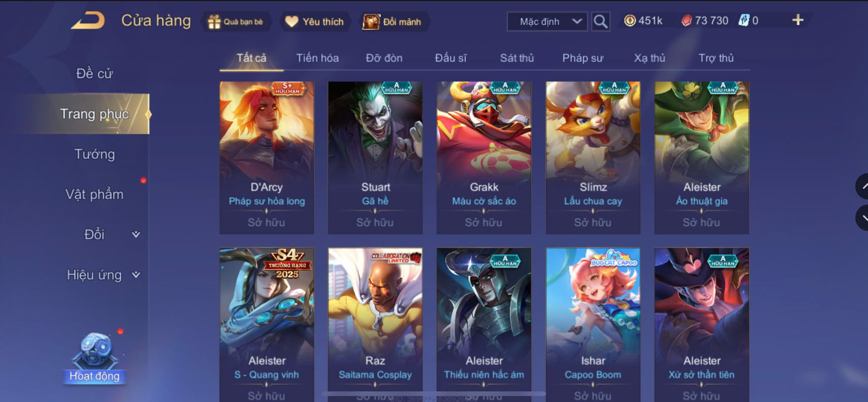Open Stuart Gã hề skin card
Screen dimensions: 868x402
pyautogui.click(x=375, y=157)
